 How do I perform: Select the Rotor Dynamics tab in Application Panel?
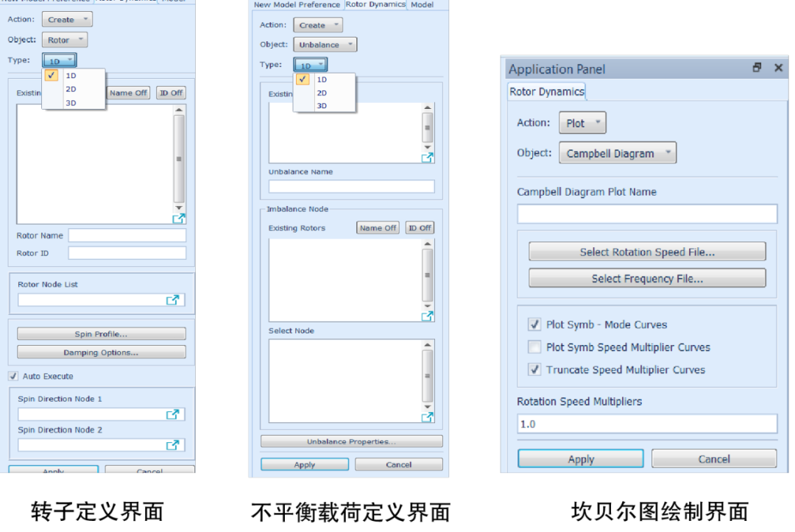coord(546,92)
